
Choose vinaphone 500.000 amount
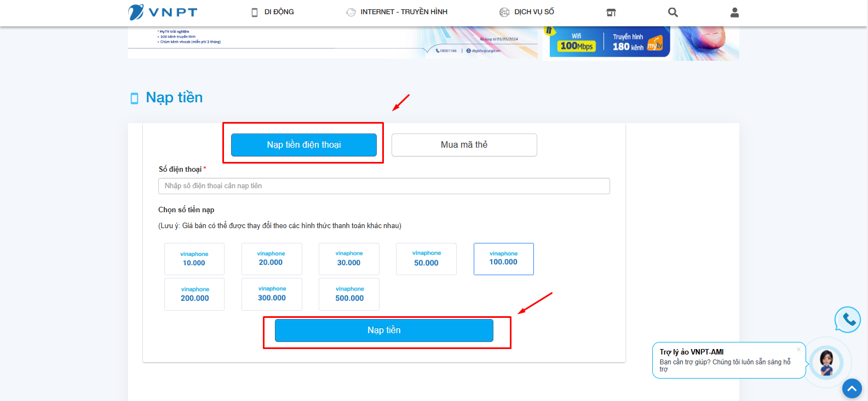[349, 294]
